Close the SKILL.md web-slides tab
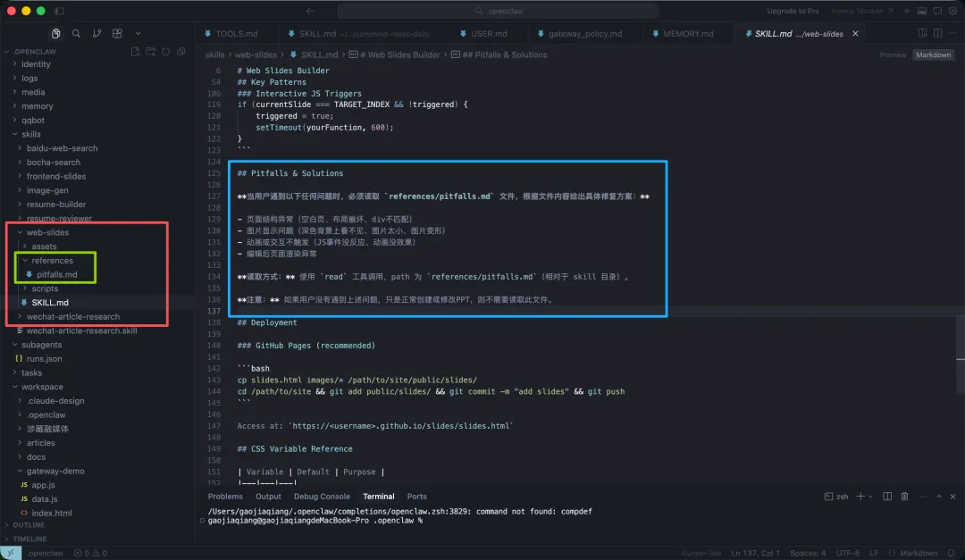 pyautogui.click(x=855, y=34)
